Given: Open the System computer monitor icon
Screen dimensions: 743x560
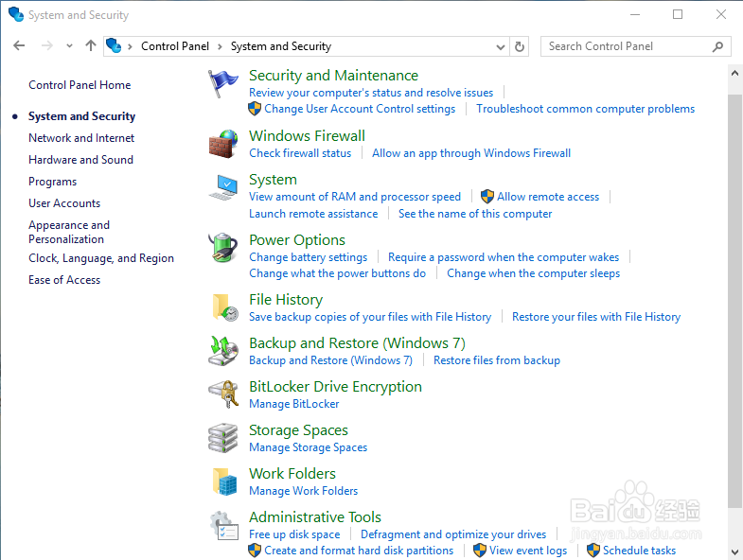Looking at the screenshot, I should coord(222,187).
